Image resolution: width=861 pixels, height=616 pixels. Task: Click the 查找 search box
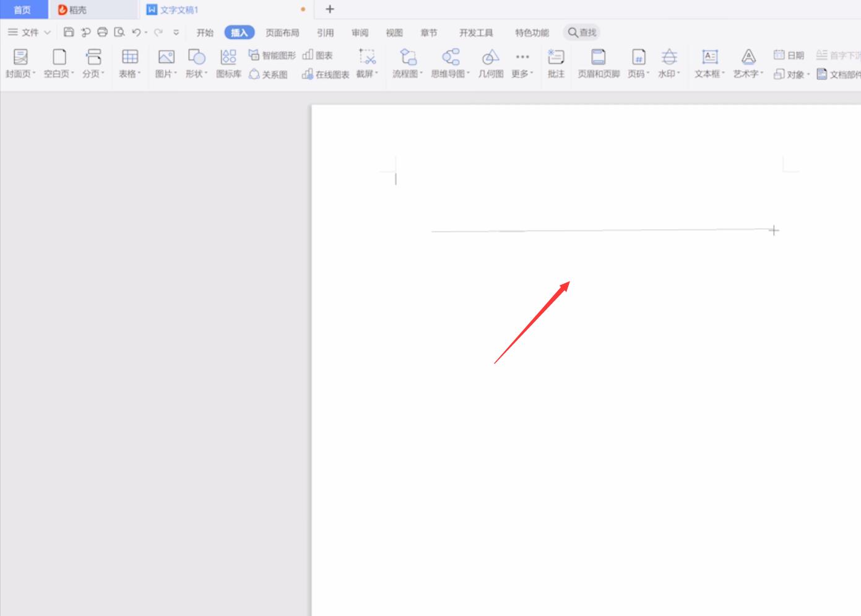[582, 32]
